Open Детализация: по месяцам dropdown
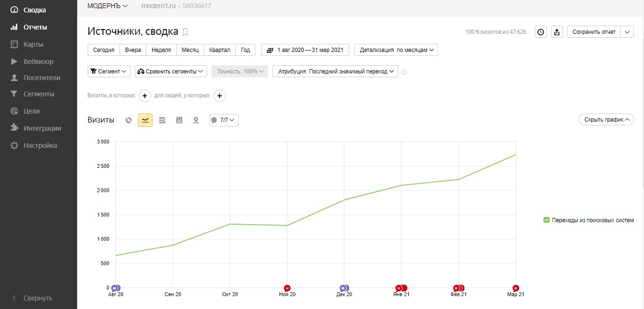The image size is (644, 309). tap(396, 50)
